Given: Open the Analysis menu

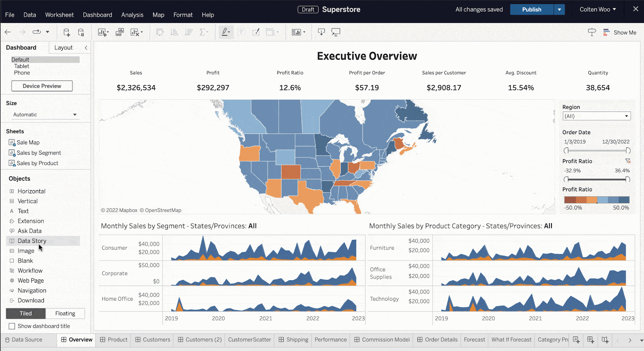Looking at the screenshot, I should (132, 15).
